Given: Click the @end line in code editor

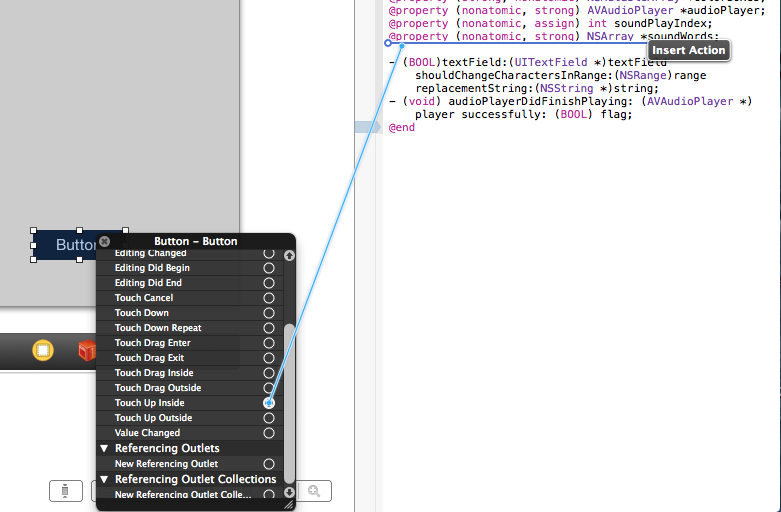Looking at the screenshot, I should pyautogui.click(x=402, y=128).
